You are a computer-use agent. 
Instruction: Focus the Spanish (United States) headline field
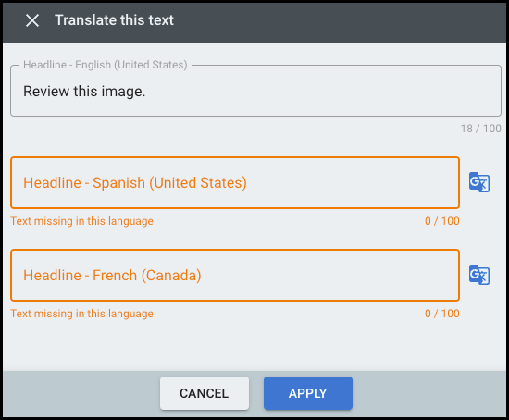[235, 183]
